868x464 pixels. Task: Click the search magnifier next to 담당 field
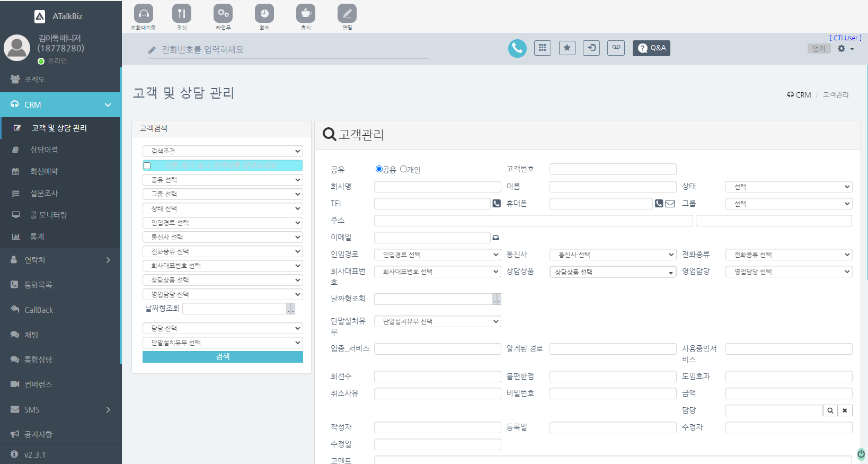830,410
